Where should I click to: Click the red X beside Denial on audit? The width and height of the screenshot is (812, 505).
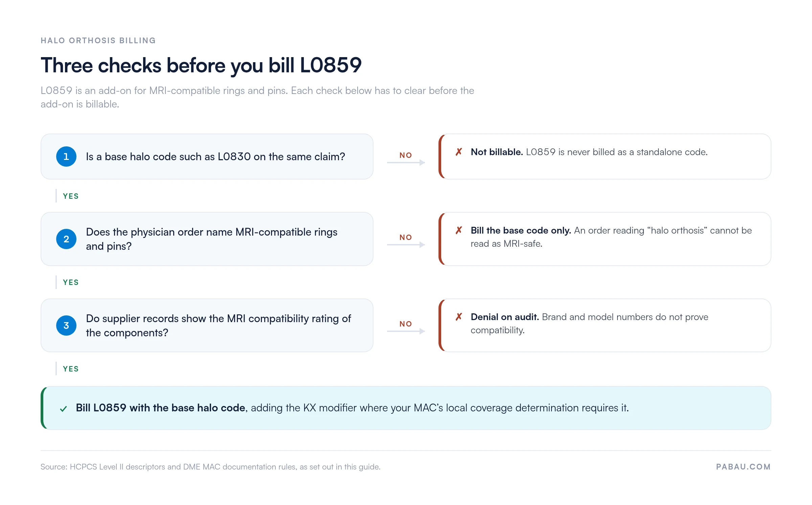pyautogui.click(x=459, y=317)
